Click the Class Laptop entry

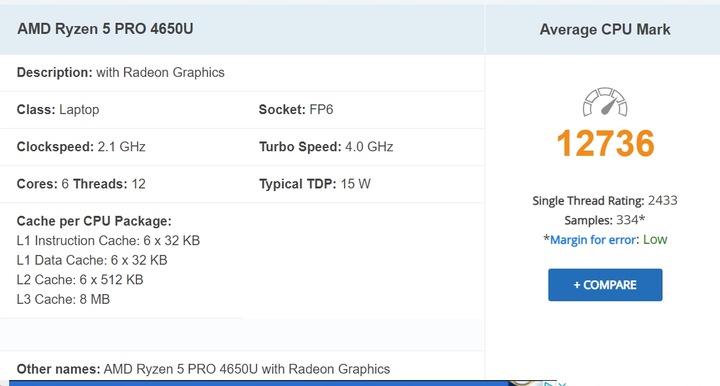click(58, 110)
